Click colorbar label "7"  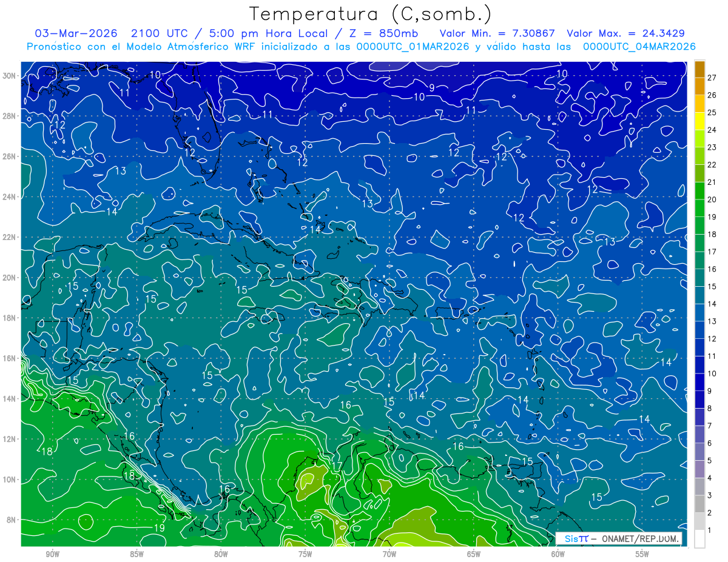[x=709, y=426]
